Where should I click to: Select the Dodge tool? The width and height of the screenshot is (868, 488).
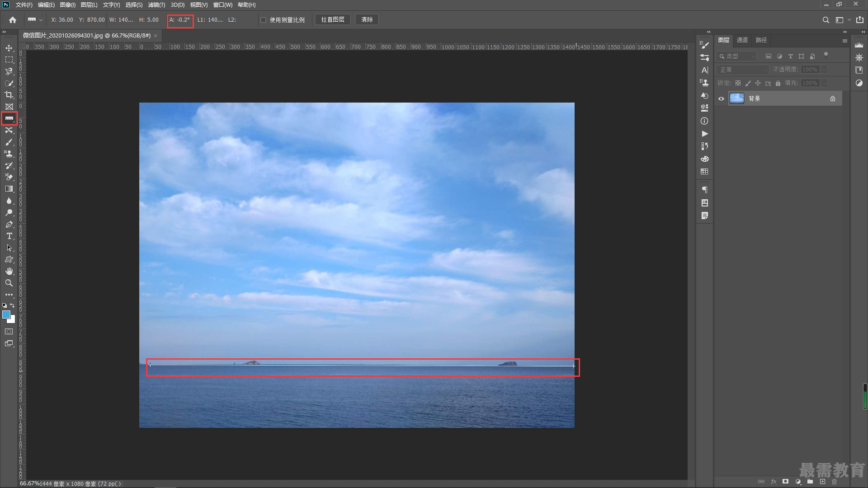point(9,212)
